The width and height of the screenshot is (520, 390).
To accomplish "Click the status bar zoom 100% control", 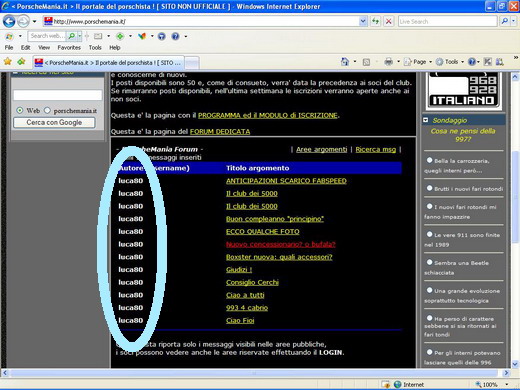I will point(492,384).
